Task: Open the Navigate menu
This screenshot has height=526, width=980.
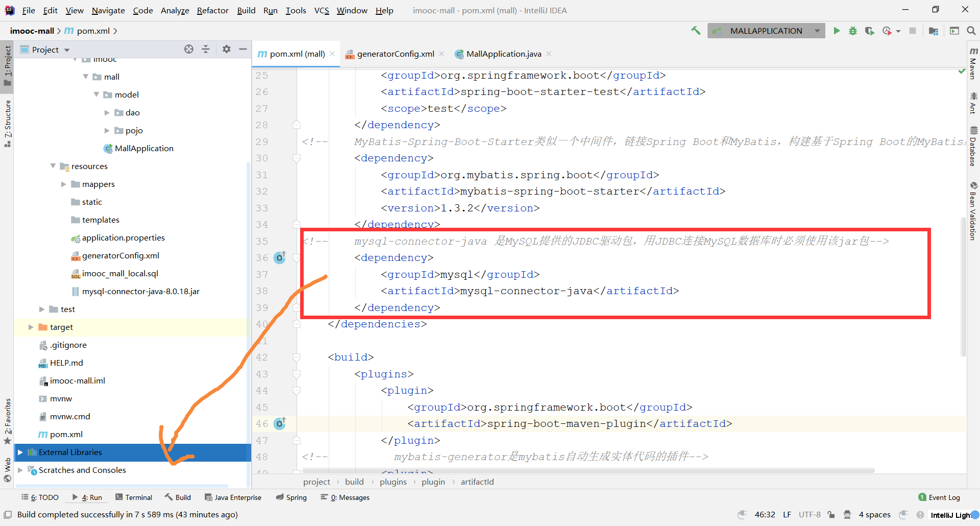Action: tap(108, 10)
